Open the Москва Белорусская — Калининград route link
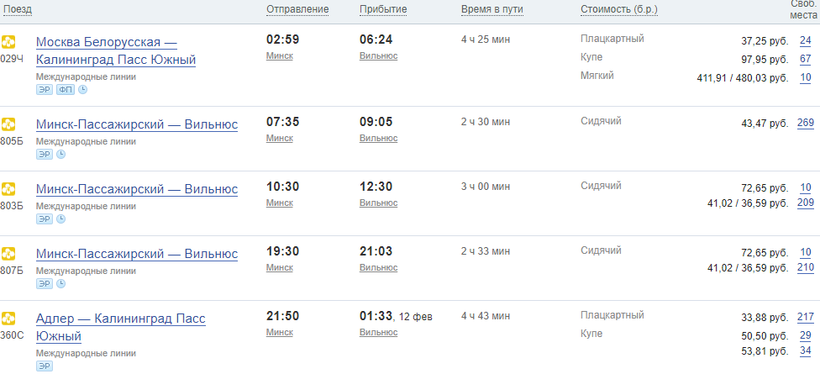The image size is (820, 374). click(x=116, y=51)
